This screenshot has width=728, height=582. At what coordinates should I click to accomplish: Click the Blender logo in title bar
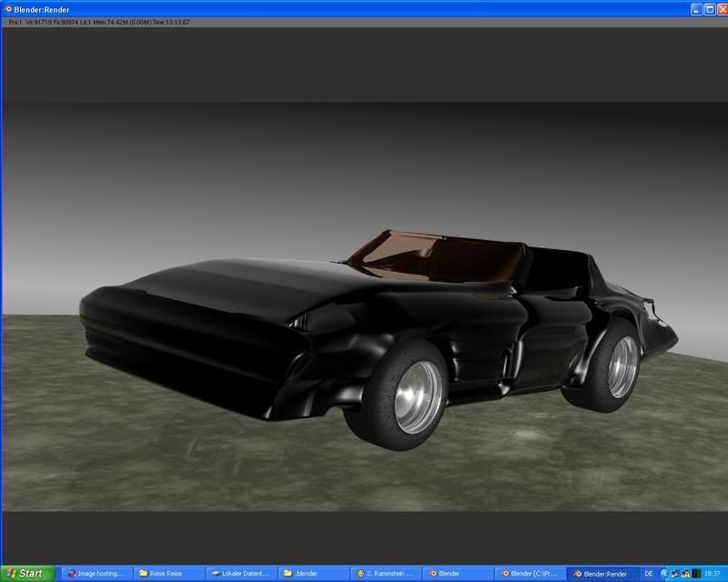[7, 8]
